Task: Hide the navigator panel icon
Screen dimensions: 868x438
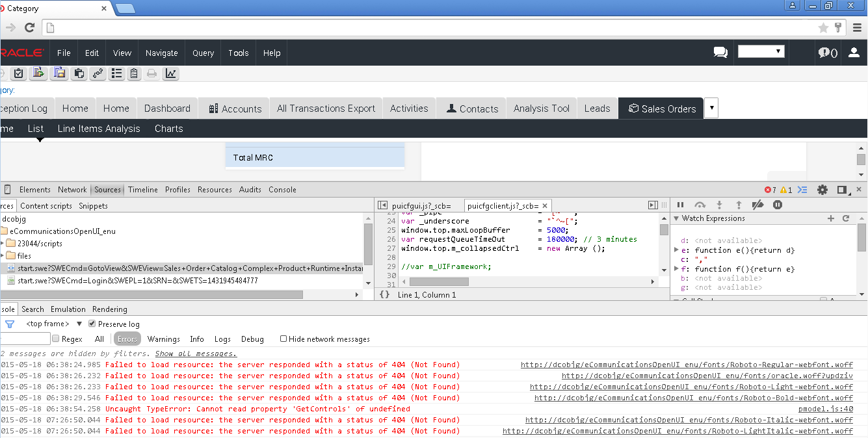Action: click(x=383, y=205)
